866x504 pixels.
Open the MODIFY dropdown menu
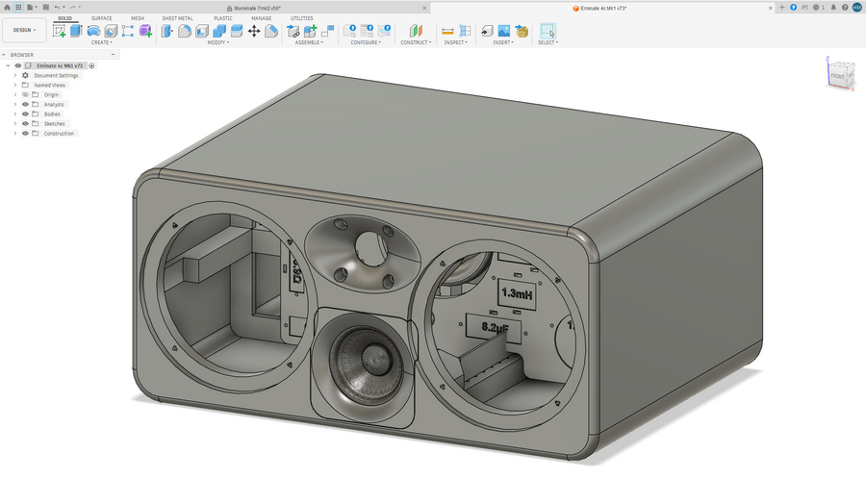[x=217, y=42]
